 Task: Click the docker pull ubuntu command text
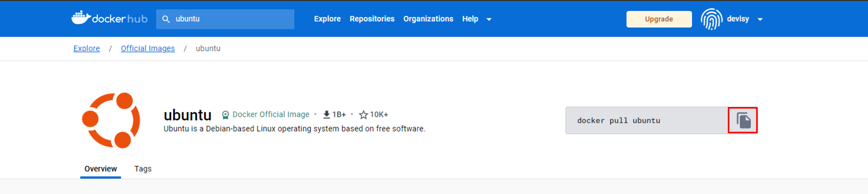pos(619,120)
